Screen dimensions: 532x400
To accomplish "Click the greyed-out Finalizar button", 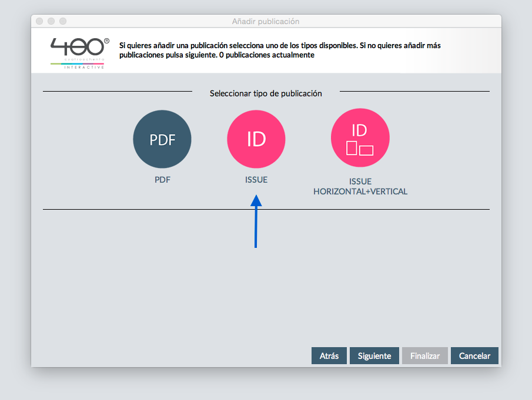I will 425,356.
